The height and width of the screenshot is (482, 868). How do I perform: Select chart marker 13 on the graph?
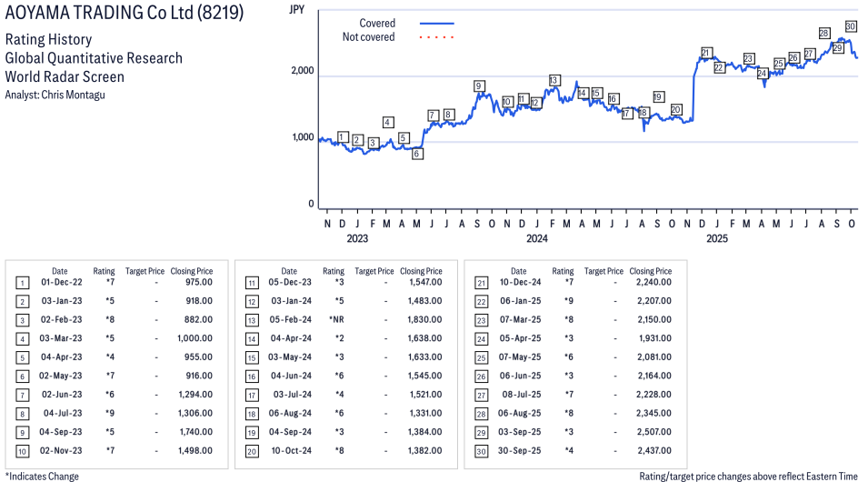[x=554, y=81]
